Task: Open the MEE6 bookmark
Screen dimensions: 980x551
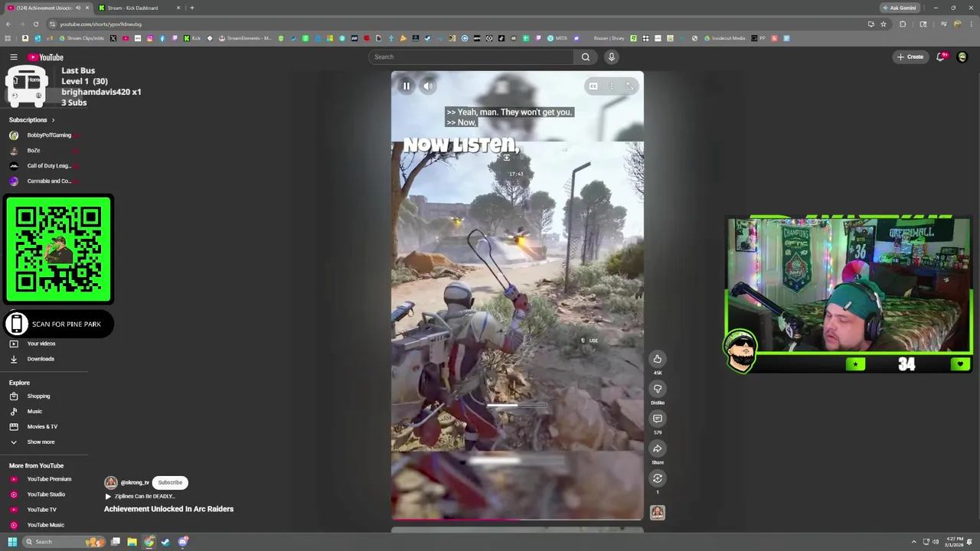Action: tap(557, 38)
